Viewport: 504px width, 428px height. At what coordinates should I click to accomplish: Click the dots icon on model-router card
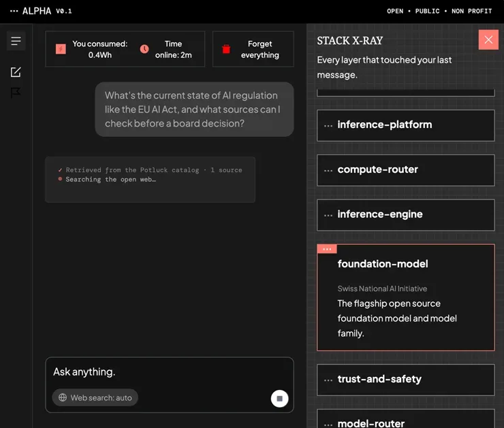pyautogui.click(x=328, y=425)
